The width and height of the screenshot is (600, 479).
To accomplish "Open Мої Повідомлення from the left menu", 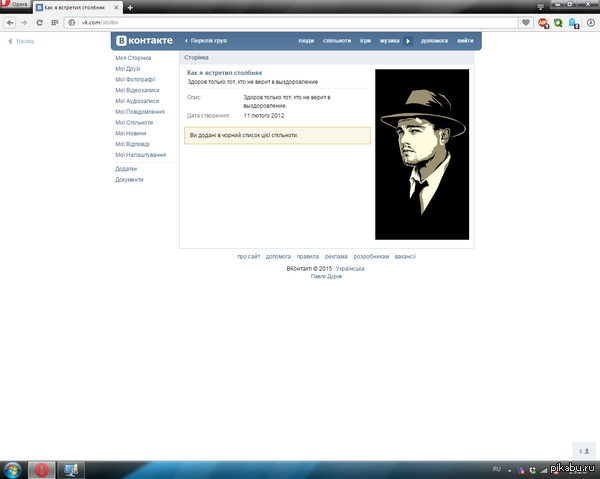I will click(x=139, y=112).
